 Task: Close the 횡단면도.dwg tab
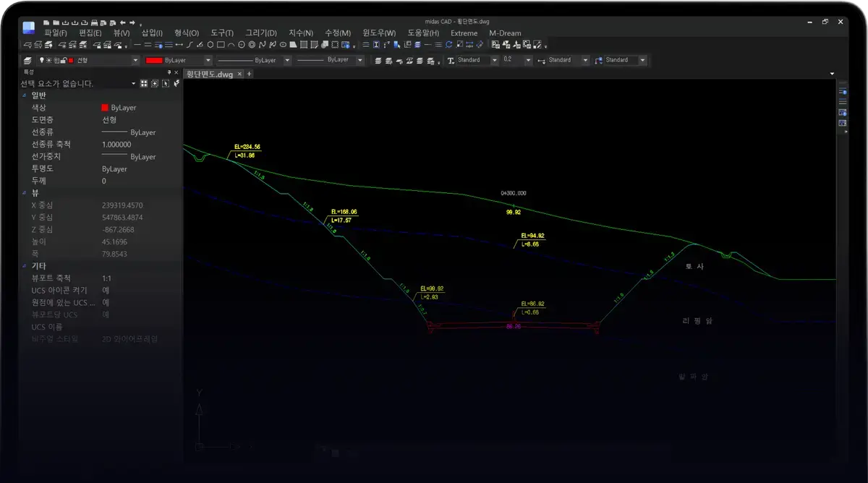pyautogui.click(x=240, y=74)
